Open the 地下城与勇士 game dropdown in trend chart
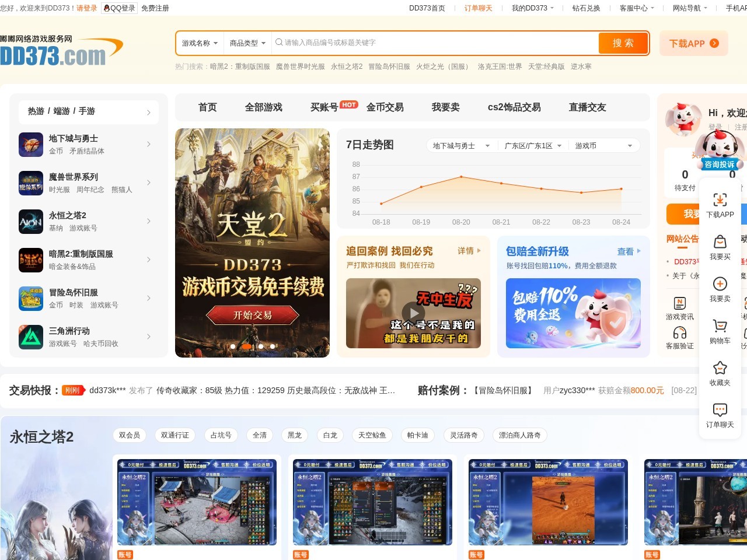The width and height of the screenshot is (747, 560). 461,146
